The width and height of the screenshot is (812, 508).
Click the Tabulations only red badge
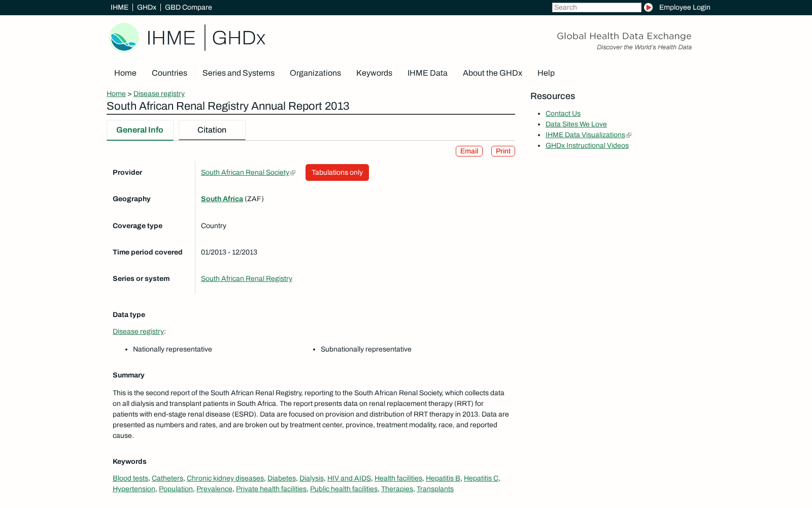(337, 172)
